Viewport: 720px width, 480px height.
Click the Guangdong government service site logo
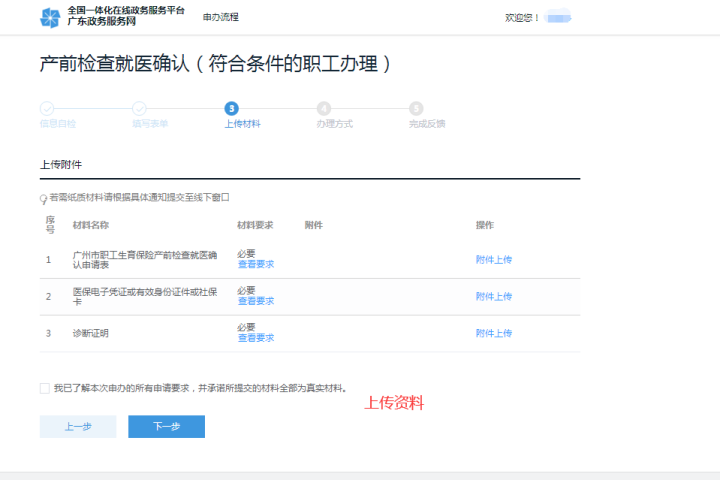click(50, 17)
